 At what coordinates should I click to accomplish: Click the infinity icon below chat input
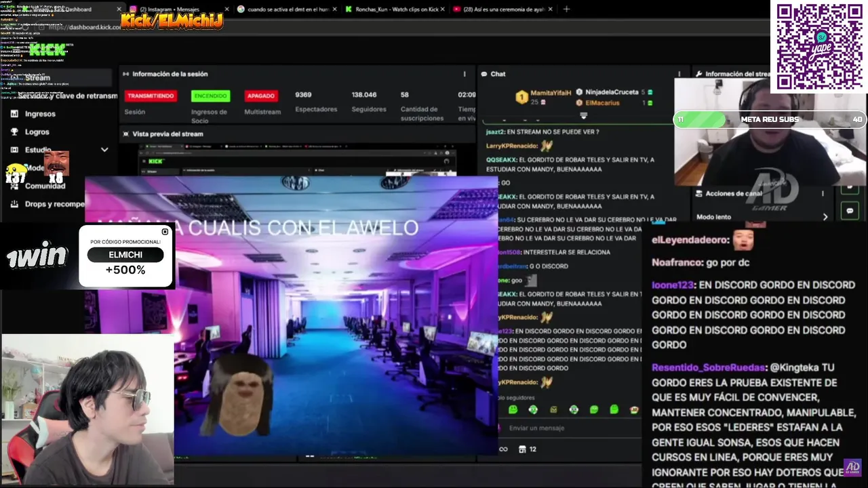[503, 449]
